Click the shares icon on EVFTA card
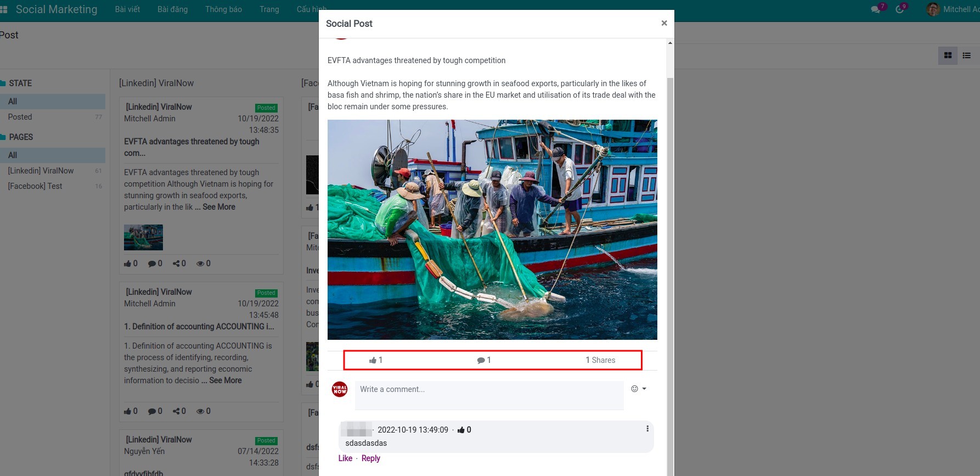The height and width of the screenshot is (476, 980). pos(176,264)
